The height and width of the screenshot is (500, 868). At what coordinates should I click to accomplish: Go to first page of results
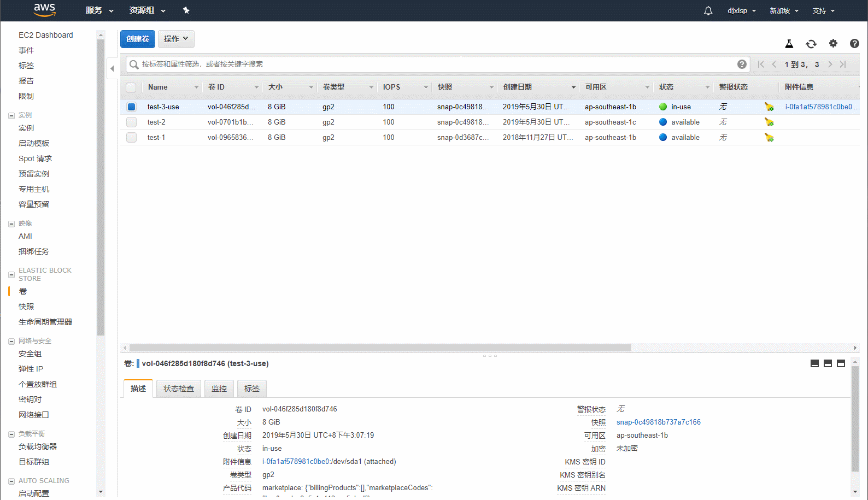click(x=761, y=64)
